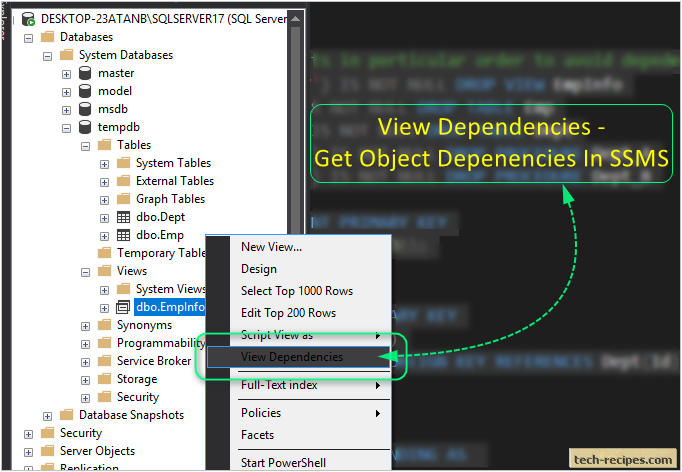Select the tempdb database cylinder icon

click(85, 127)
